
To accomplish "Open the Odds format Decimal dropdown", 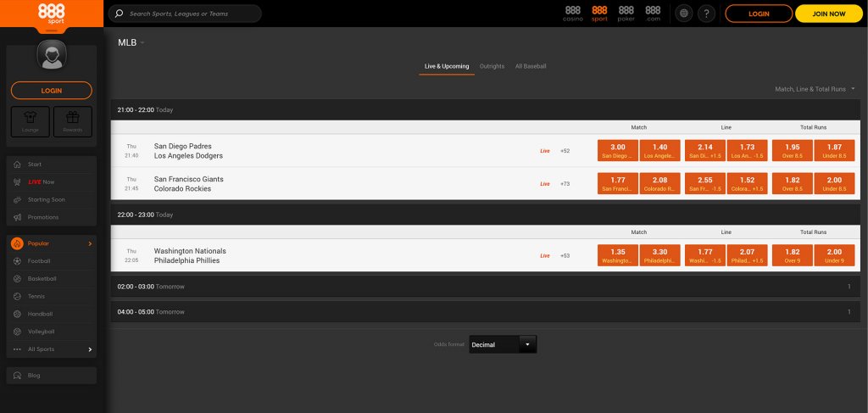I will (503, 344).
